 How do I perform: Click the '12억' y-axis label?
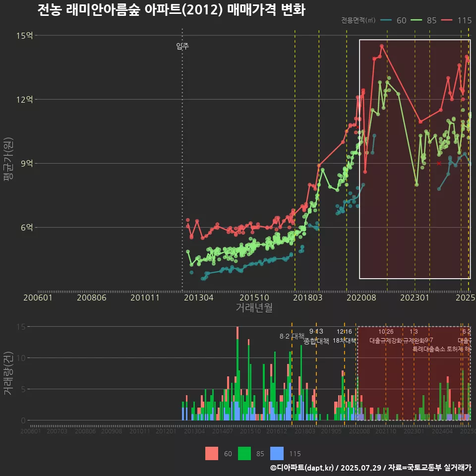(x=25, y=100)
